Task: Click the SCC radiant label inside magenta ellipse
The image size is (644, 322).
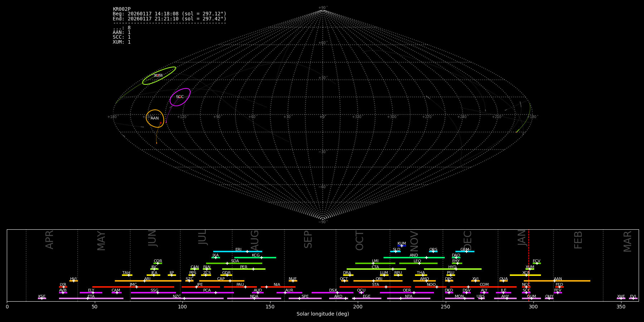Action: coord(180,97)
